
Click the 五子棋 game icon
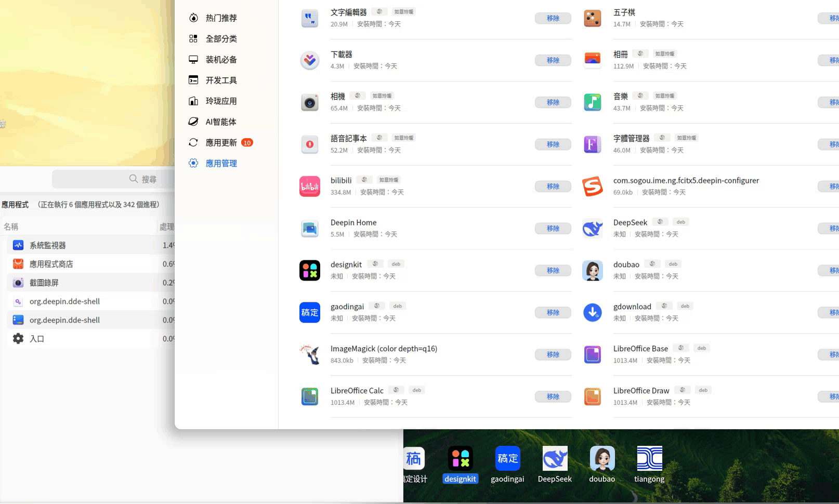coord(593,18)
